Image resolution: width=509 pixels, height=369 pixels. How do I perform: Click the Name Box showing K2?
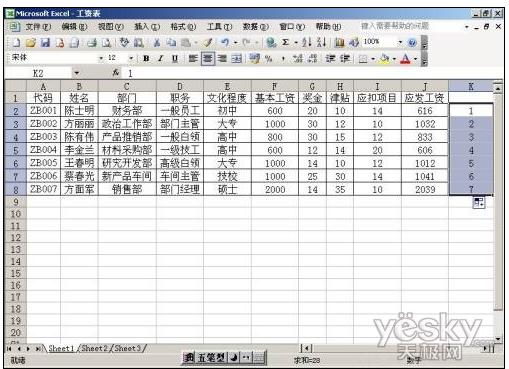click(38, 73)
